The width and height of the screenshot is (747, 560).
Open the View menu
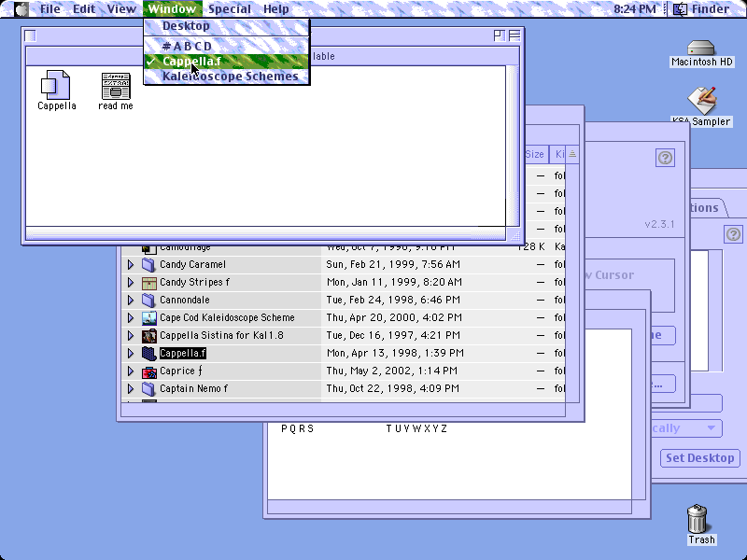121,9
